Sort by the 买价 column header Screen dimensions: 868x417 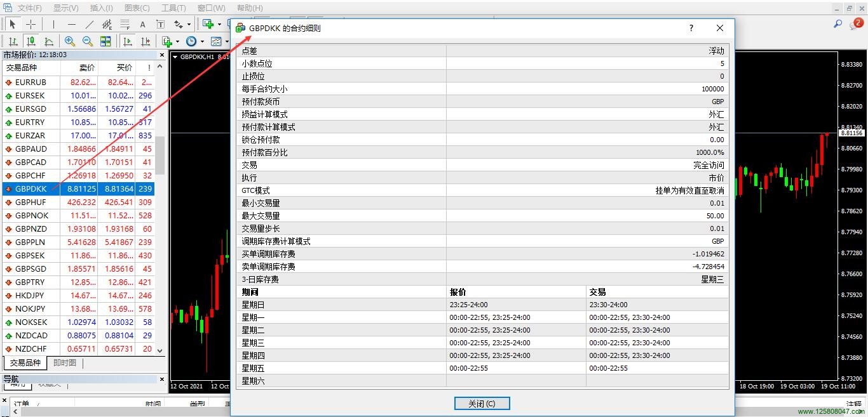pos(116,67)
